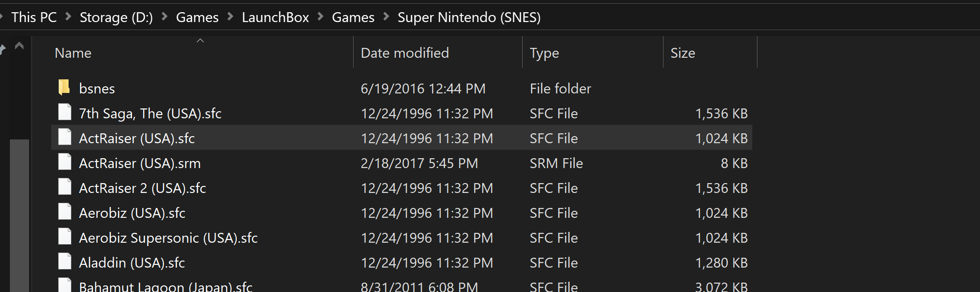Click the 1,024 KB size of ActRaiser (USA).sfc row
The height and width of the screenshot is (292, 980).
721,138
